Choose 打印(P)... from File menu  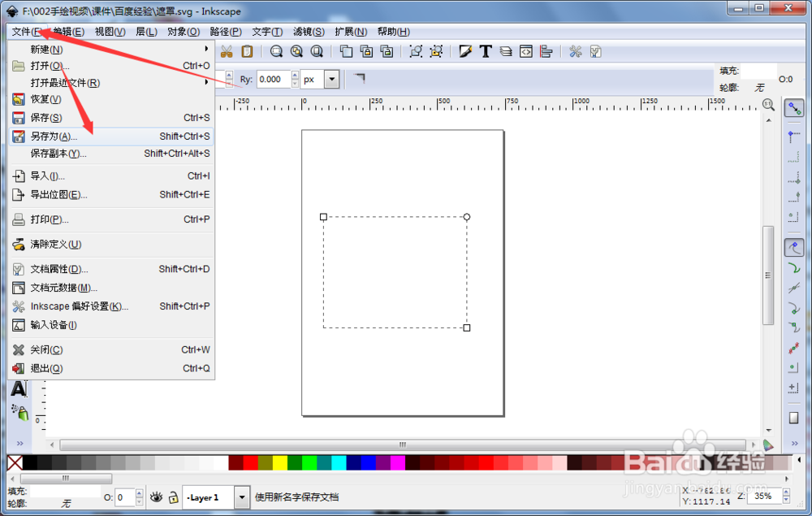[111, 219]
